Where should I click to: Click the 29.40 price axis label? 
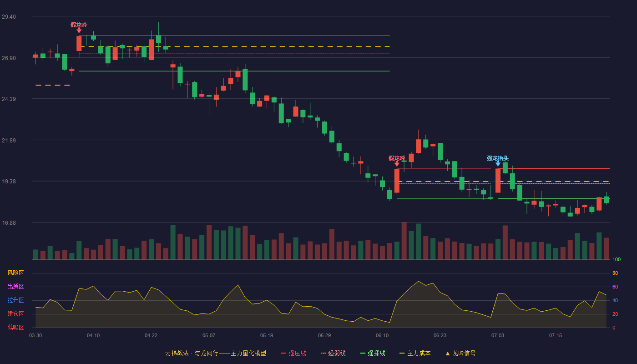[x=9, y=16]
